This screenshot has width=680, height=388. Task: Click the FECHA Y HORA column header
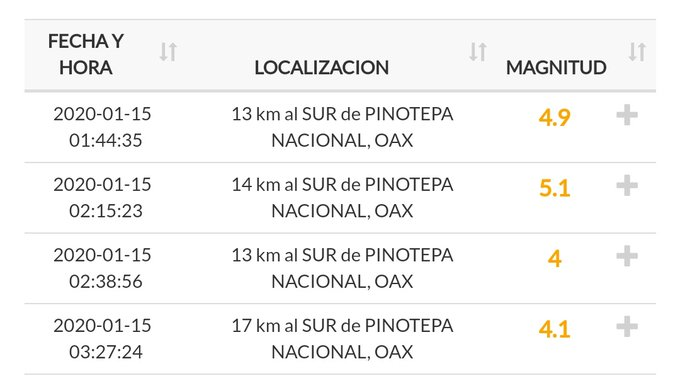(86, 55)
